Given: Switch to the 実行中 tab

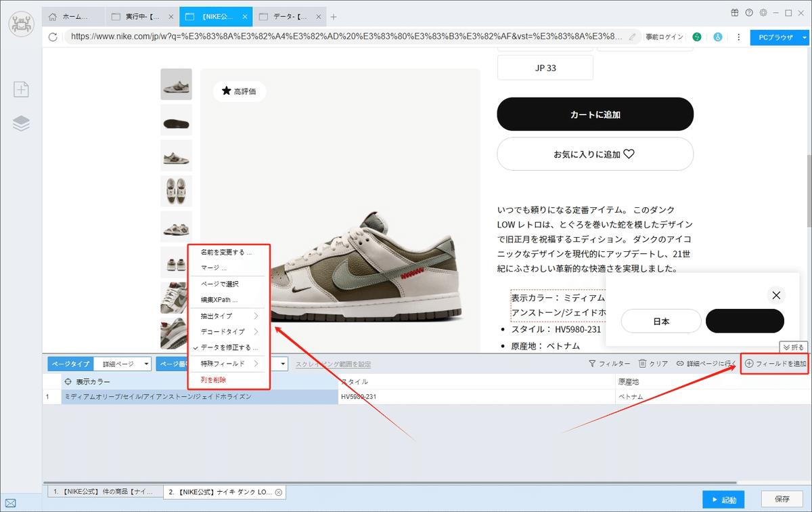Looking at the screenshot, I should point(141,17).
